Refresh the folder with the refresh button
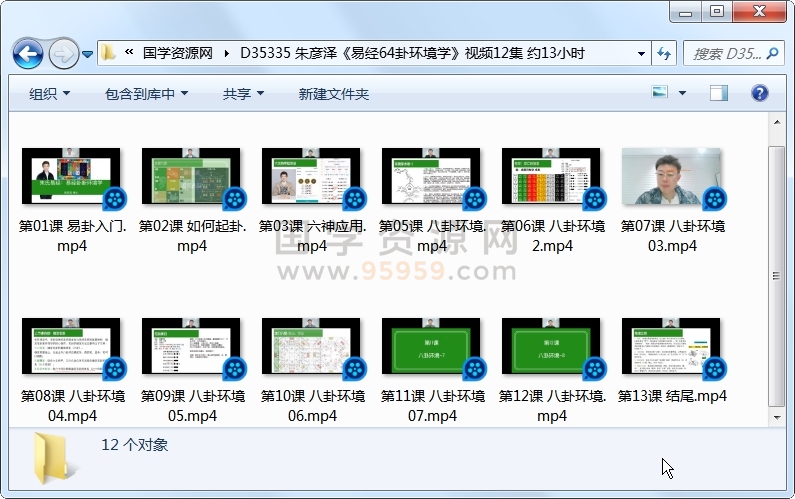This screenshot has height=499, width=795. coord(664,53)
